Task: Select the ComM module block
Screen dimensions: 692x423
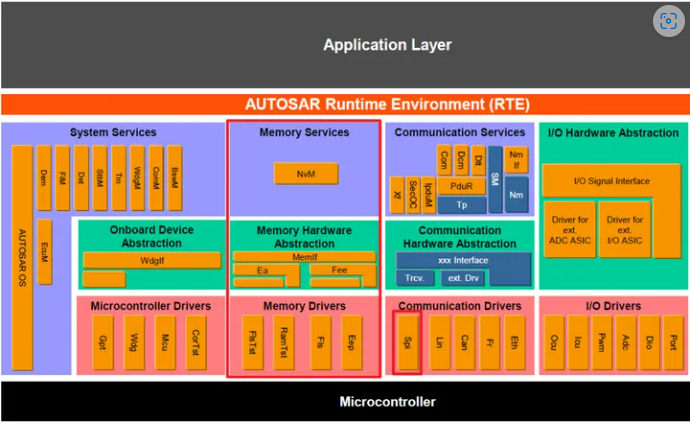Action: click(156, 178)
